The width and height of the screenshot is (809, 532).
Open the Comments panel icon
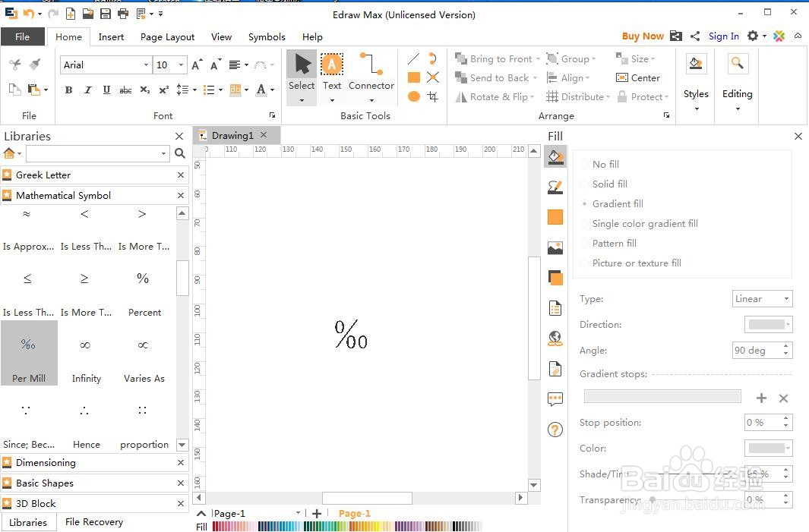click(x=555, y=399)
